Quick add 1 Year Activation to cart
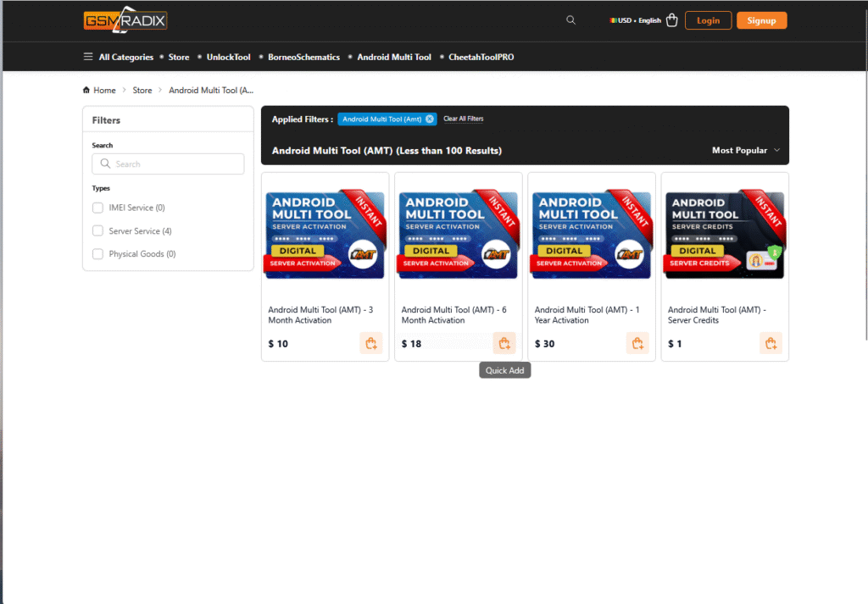868x604 pixels. pyautogui.click(x=637, y=343)
